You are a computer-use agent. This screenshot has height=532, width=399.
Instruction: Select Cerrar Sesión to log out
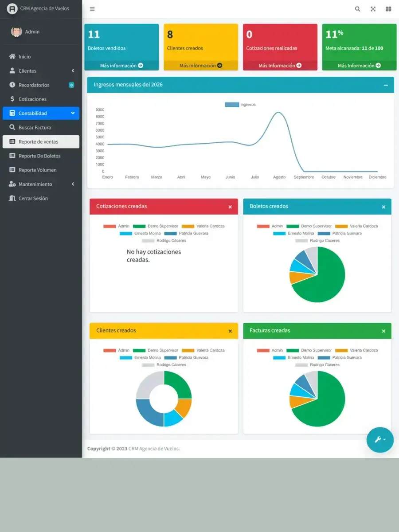[x=41, y=198]
